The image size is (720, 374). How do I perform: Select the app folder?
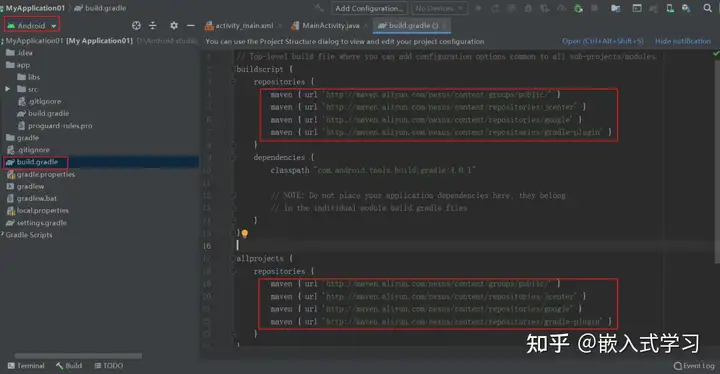pos(18,65)
